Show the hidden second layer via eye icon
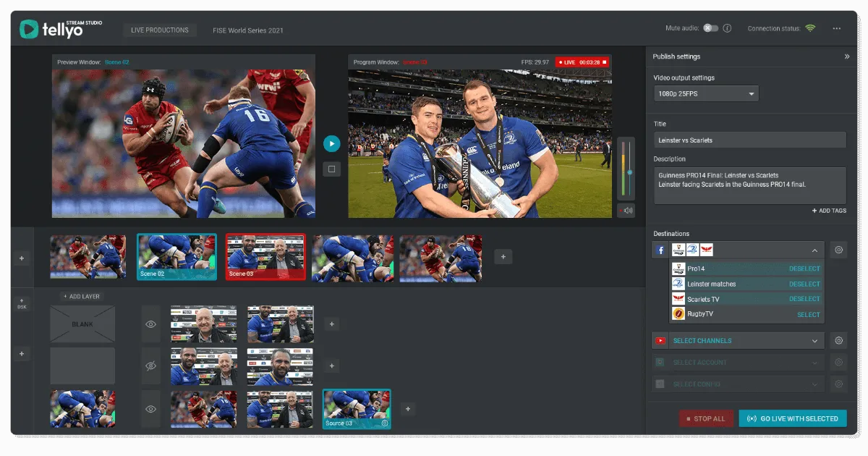868x456 pixels. (x=150, y=366)
